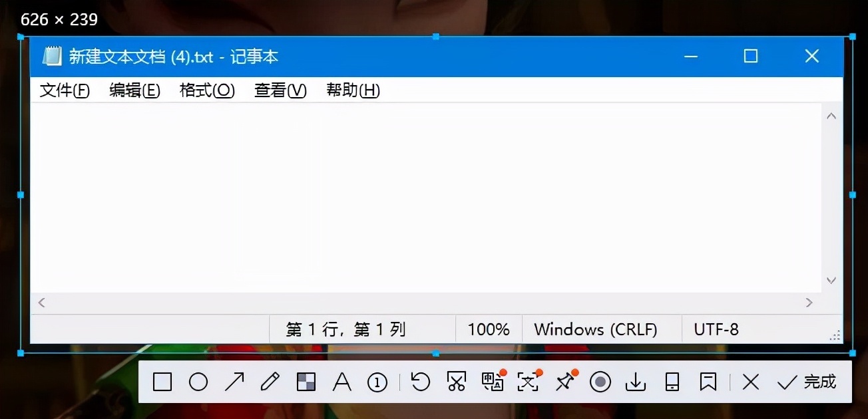The image size is (868, 419).
Task: Click the Windows (CRLF) status entry
Action: [x=596, y=329]
